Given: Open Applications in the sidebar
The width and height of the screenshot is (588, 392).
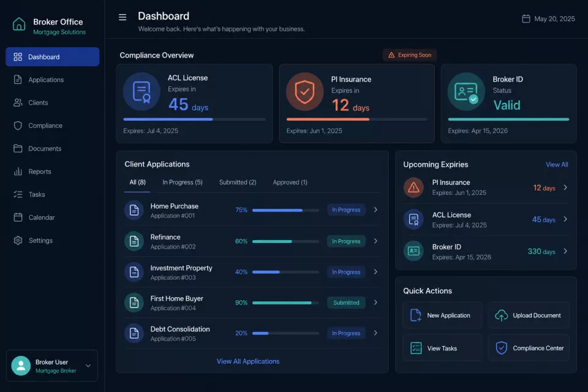Looking at the screenshot, I should click(53, 80).
